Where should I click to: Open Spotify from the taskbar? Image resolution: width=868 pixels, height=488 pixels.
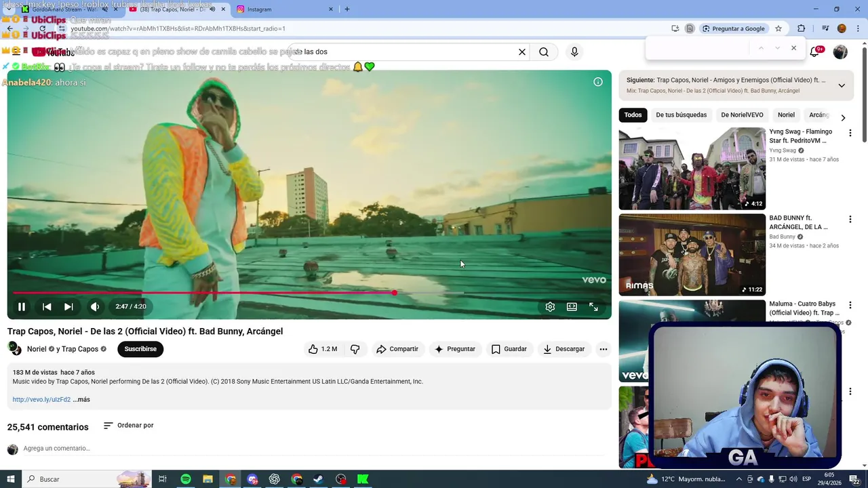[186, 479]
